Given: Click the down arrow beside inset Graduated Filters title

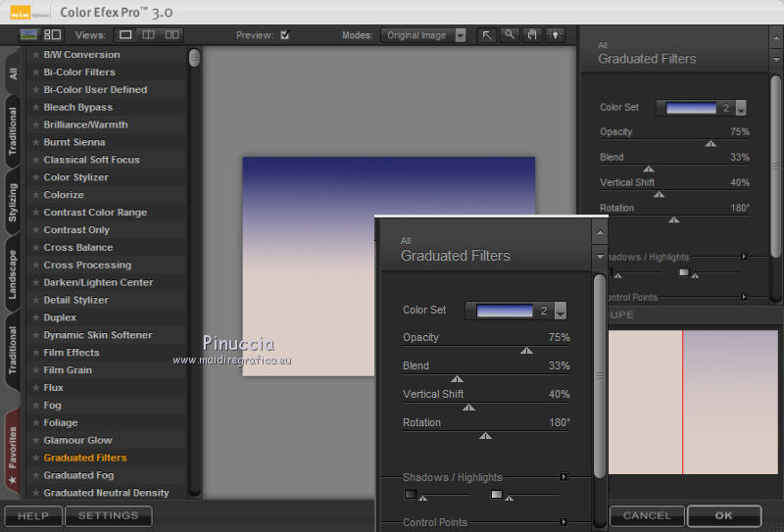Looking at the screenshot, I should point(600,257).
